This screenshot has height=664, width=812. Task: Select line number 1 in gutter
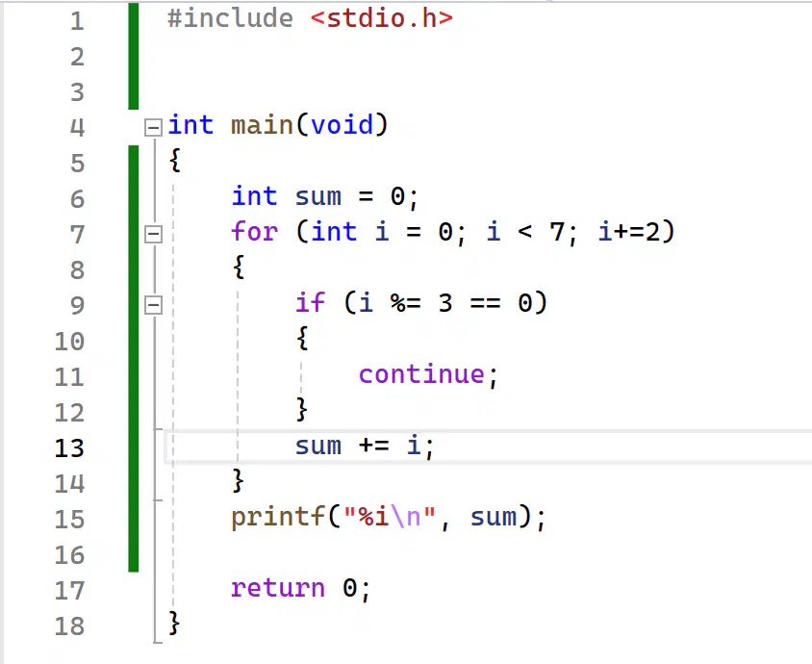(x=77, y=21)
